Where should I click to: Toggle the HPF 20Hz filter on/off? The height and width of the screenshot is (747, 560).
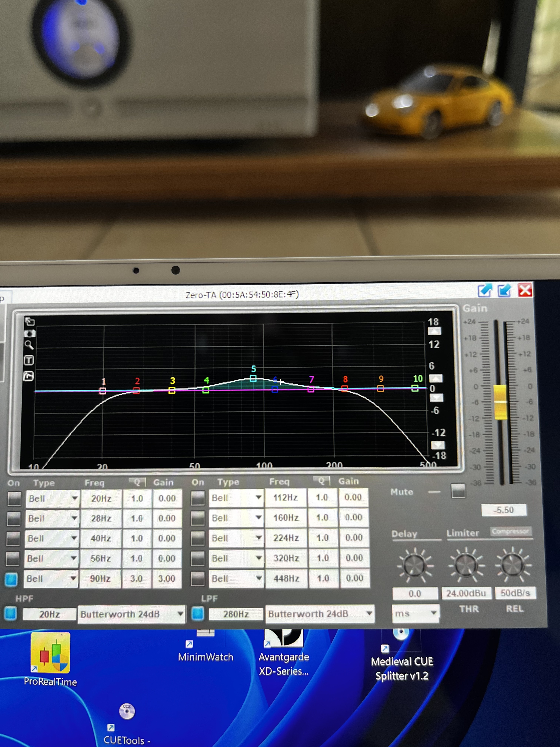(11, 614)
